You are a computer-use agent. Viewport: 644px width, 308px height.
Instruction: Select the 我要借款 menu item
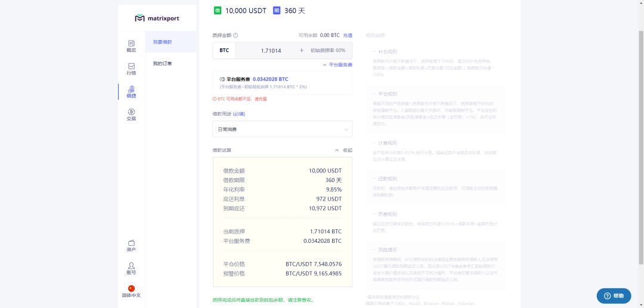point(171,42)
